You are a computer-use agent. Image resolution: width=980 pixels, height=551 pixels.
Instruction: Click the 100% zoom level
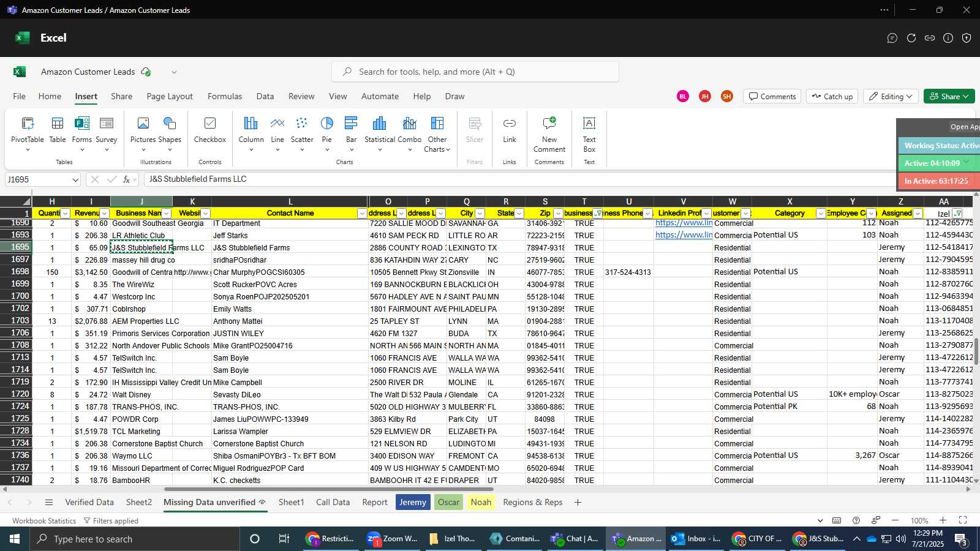919,521
